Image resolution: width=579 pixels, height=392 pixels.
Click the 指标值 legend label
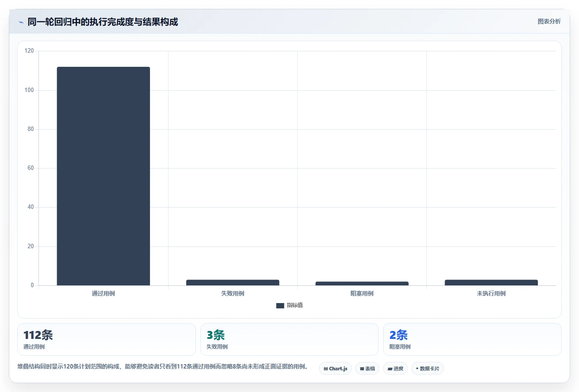click(x=295, y=305)
